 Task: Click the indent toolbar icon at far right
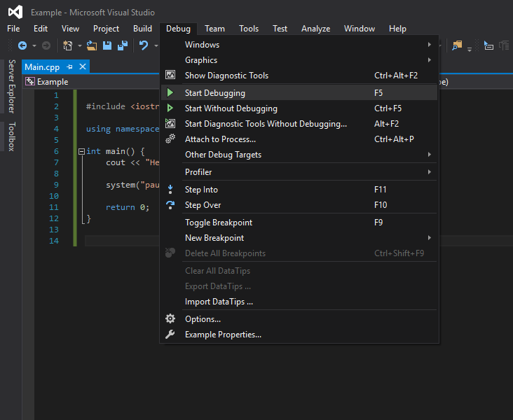[x=504, y=45]
